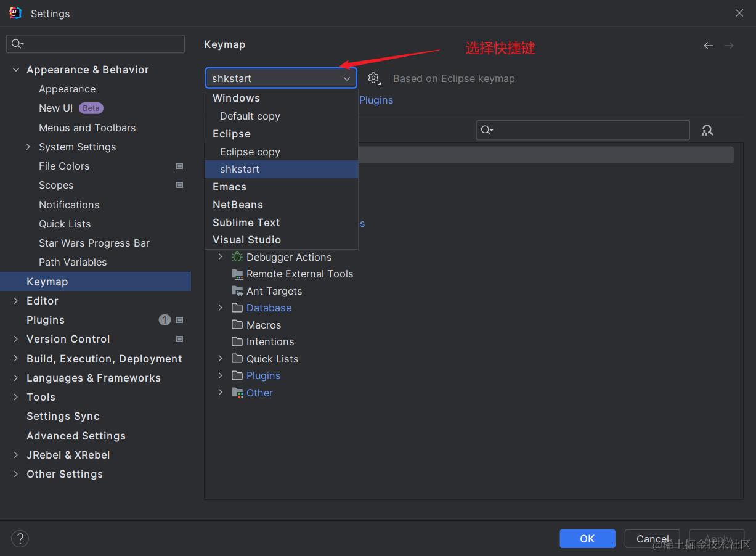The image size is (756, 556).
Task: Choose Eclipse copy keymap option
Action: [282, 152]
